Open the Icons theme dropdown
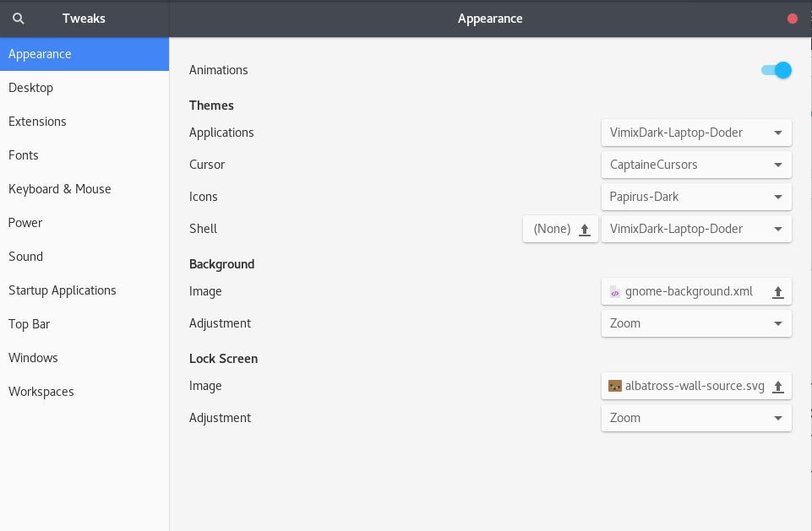812x531 pixels. tap(696, 197)
